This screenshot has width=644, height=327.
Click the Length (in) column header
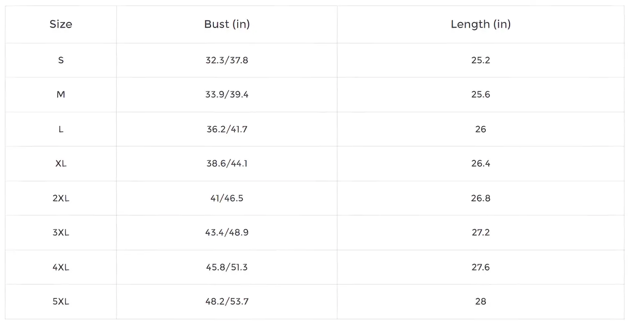(481, 24)
